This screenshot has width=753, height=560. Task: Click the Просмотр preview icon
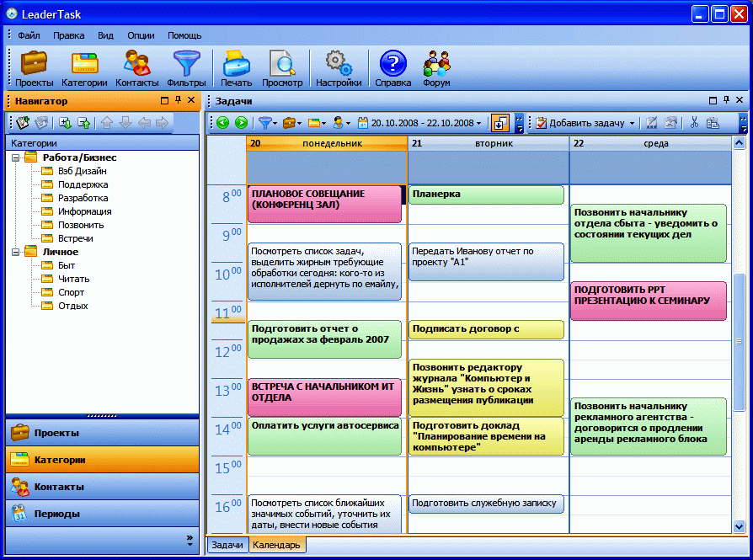point(282,69)
